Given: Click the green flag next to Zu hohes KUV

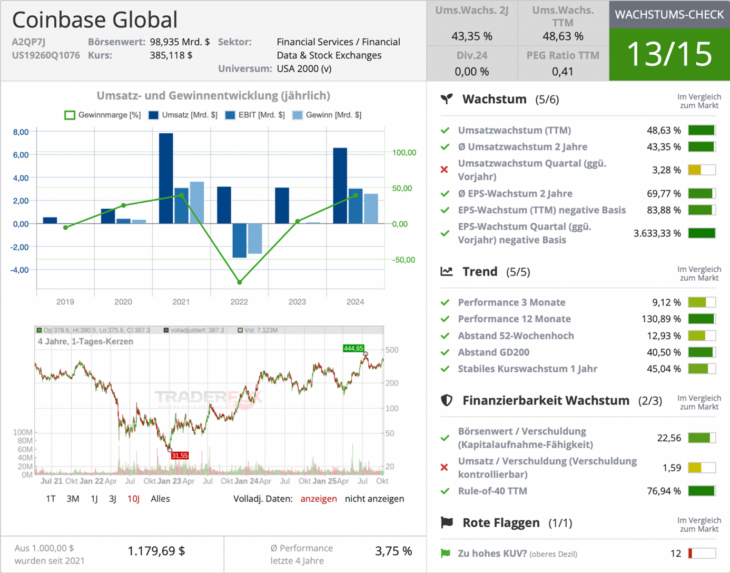Looking at the screenshot, I should coord(446,553).
